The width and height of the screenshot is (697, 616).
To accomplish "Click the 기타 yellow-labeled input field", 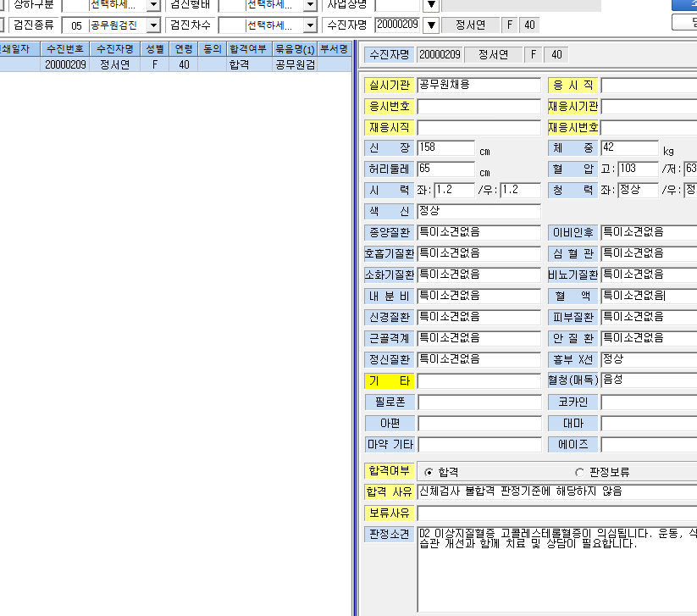I will tap(478, 380).
